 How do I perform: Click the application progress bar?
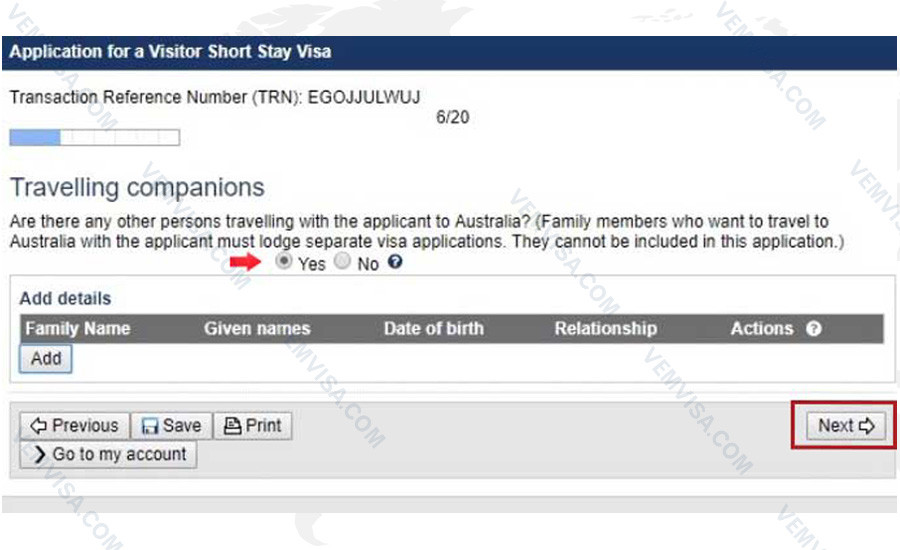coord(94,138)
